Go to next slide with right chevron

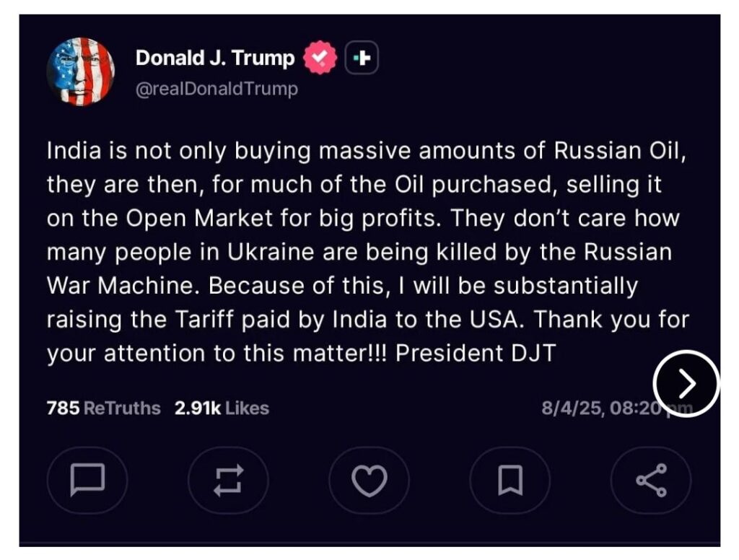[686, 383]
